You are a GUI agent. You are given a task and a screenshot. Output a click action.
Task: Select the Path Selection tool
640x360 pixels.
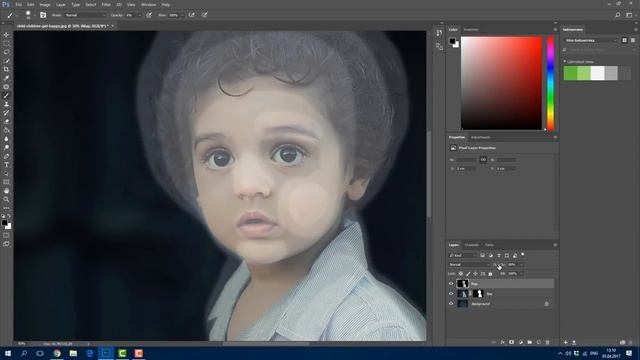point(6,173)
